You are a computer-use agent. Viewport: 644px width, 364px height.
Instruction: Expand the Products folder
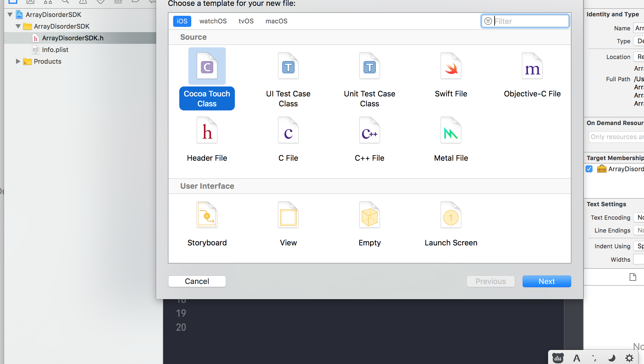pyautogui.click(x=18, y=61)
